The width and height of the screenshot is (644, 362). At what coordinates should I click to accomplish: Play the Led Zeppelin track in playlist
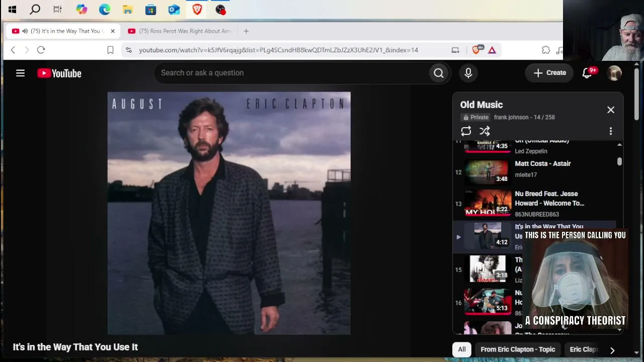point(535,146)
